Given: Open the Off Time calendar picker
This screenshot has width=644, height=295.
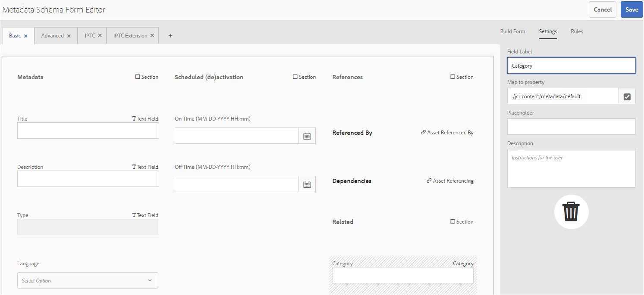Looking at the screenshot, I should click(x=307, y=184).
